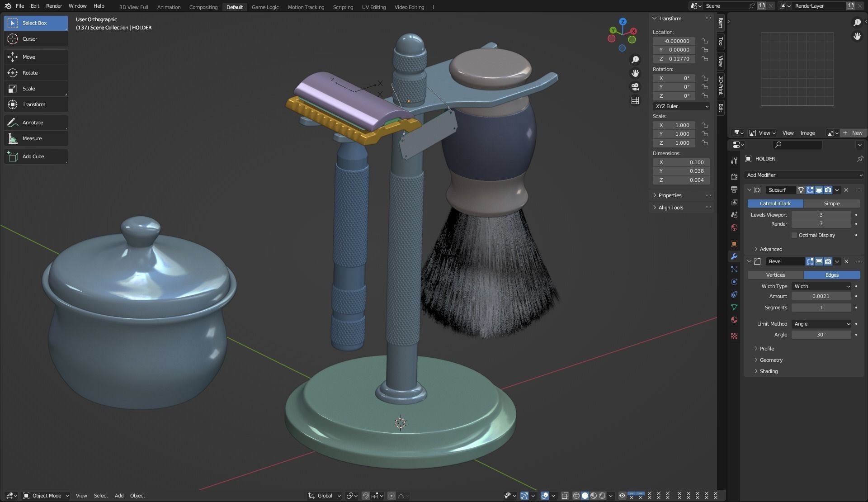
Task: Click the Blender logo menu
Action: [8, 6]
